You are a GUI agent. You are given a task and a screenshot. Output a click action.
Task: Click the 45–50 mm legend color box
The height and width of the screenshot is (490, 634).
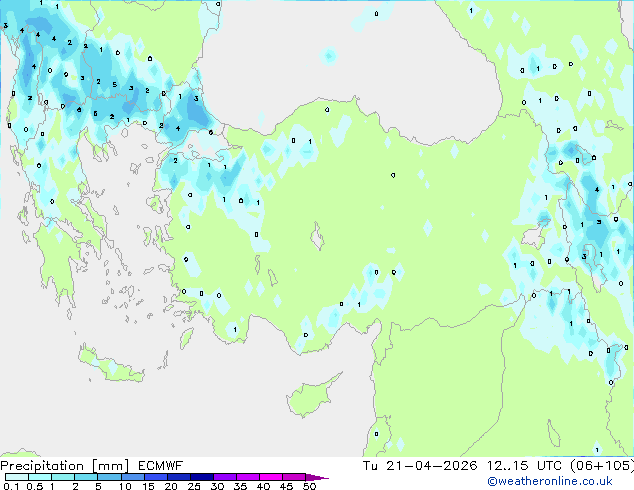coord(294,477)
